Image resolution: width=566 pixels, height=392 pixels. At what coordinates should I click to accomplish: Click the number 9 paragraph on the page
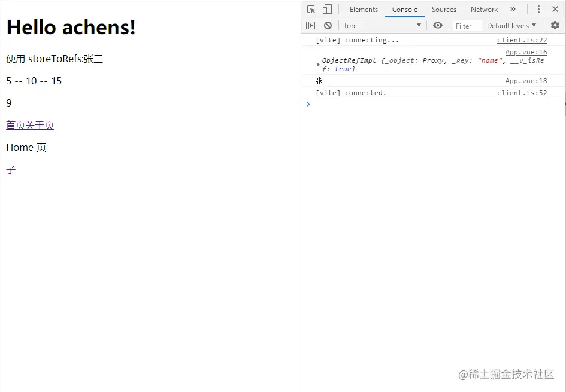click(9, 103)
